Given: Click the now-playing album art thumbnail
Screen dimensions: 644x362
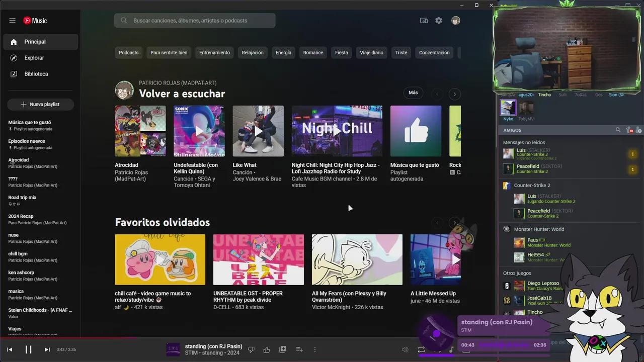Looking at the screenshot, I should coord(173,349).
